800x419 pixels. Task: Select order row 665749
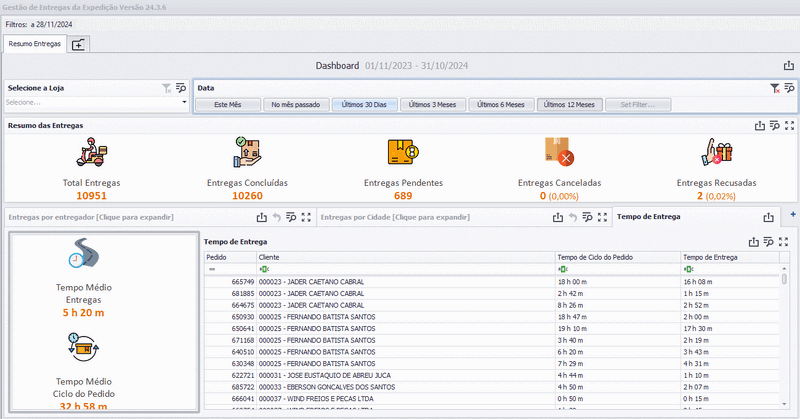pos(492,282)
